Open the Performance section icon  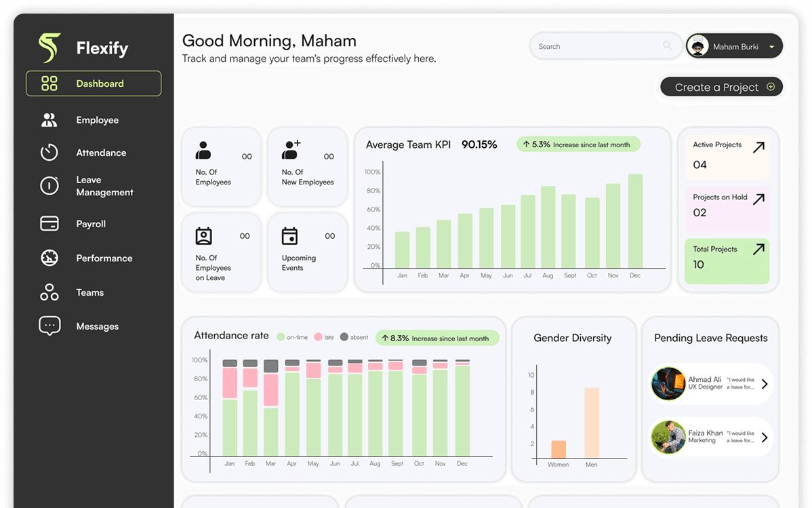[x=49, y=258]
